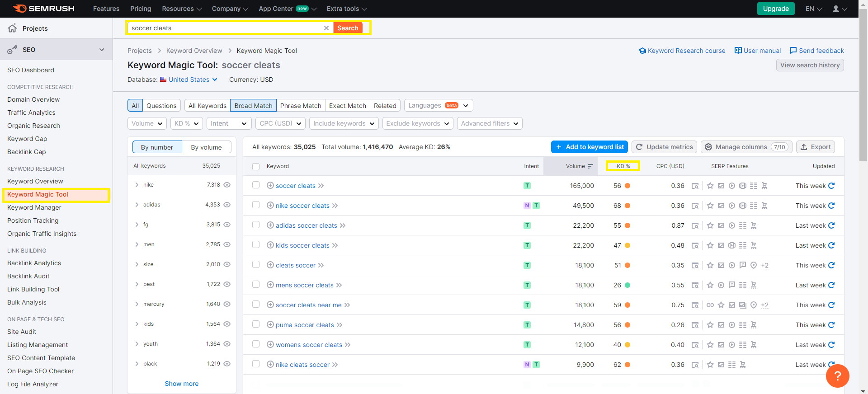Toggle eye icon for nike group

tap(227, 185)
